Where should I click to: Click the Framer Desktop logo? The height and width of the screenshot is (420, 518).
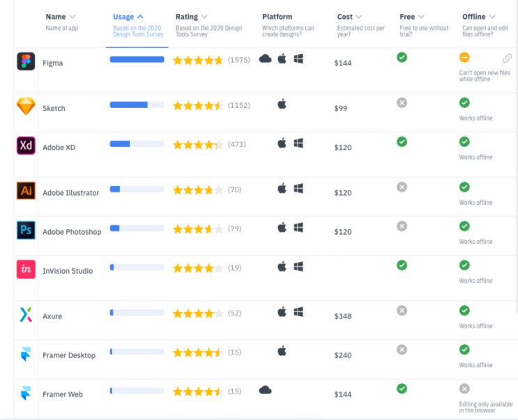(x=26, y=354)
